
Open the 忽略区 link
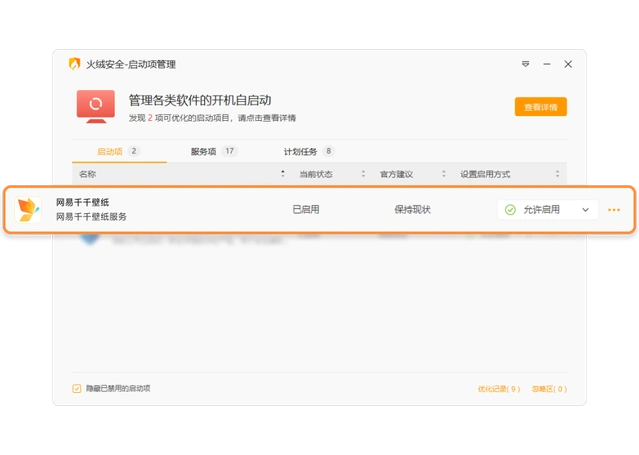click(549, 389)
